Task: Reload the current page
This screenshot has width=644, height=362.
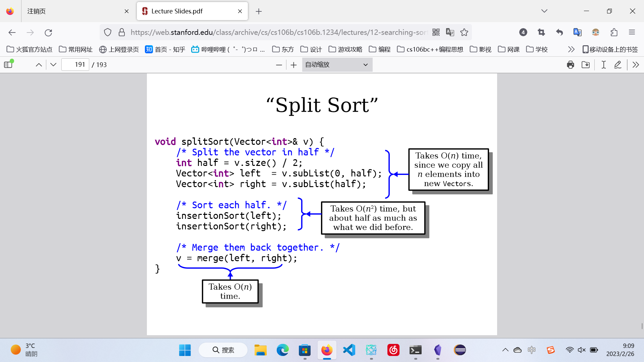Action: point(48,32)
